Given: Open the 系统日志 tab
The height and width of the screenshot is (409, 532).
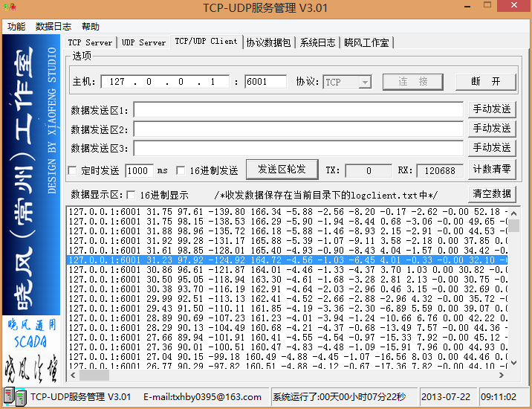Looking at the screenshot, I should pyautogui.click(x=317, y=42).
